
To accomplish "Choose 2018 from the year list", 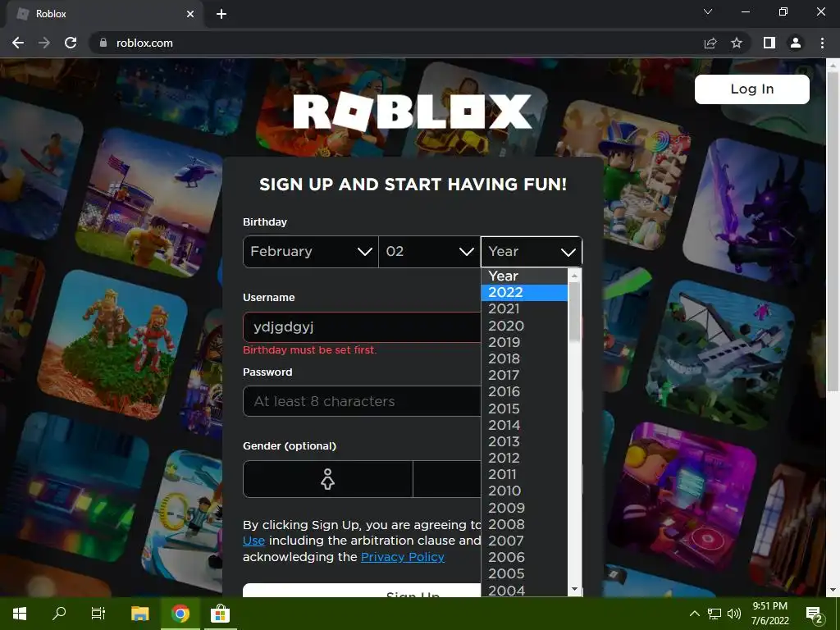I will (524, 359).
